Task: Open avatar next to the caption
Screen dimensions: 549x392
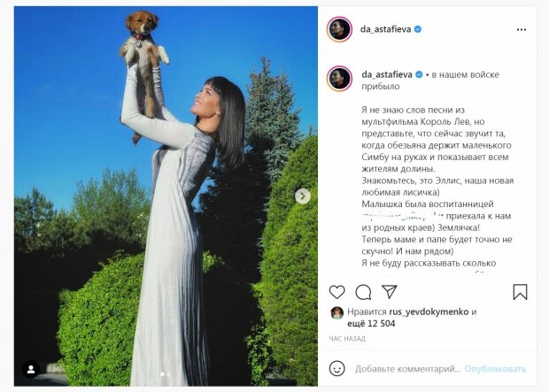Action: [339, 79]
